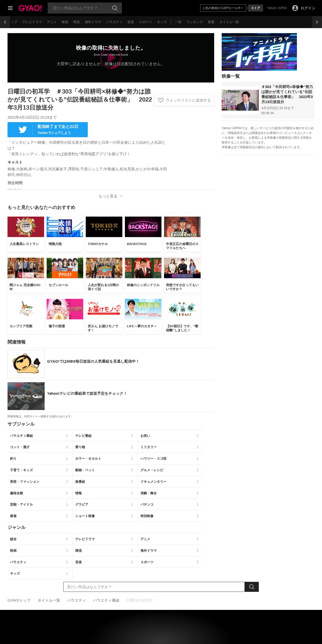Select the 海外ドラマ nav tab

pyautogui.click(x=93, y=22)
